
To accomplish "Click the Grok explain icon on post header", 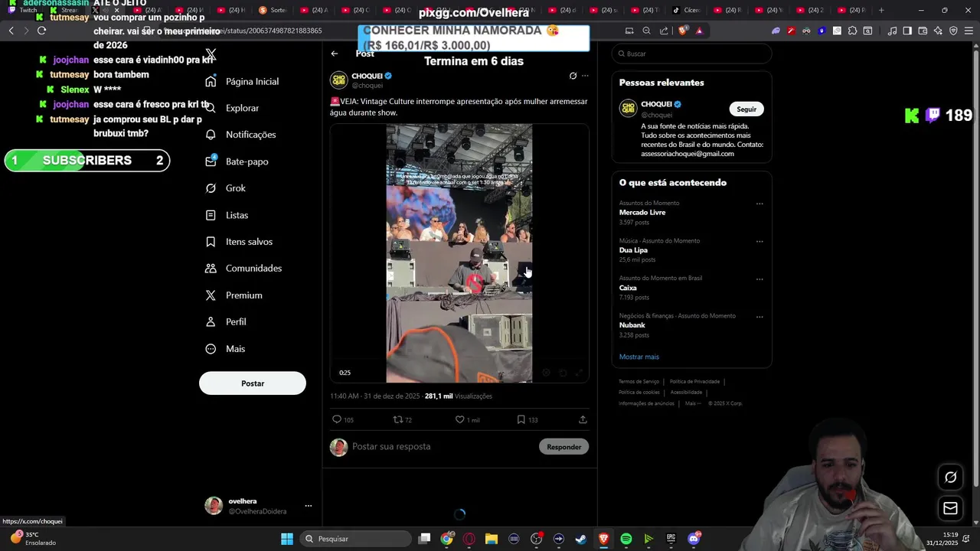I will tap(573, 76).
